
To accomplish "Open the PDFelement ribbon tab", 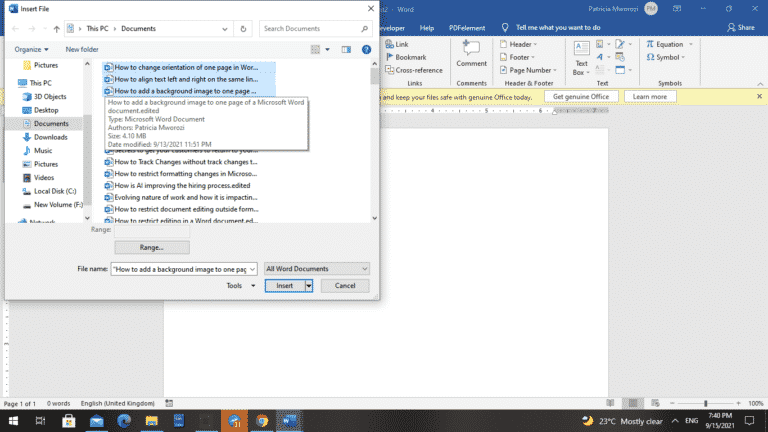I will click(x=467, y=28).
